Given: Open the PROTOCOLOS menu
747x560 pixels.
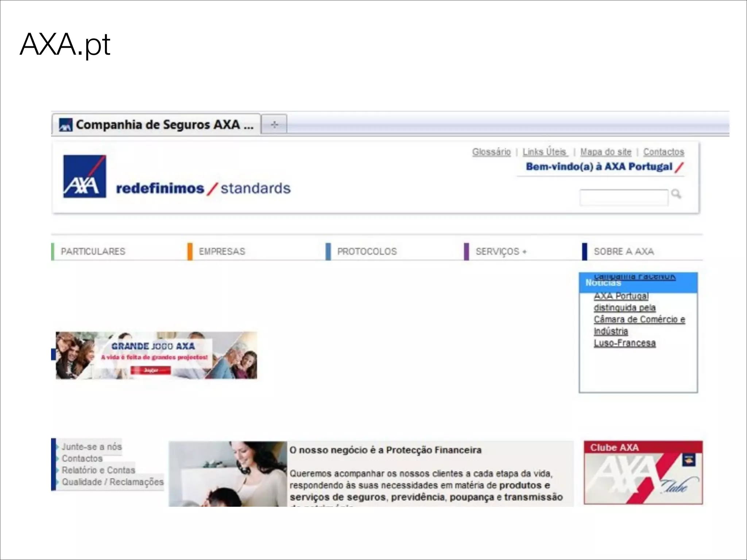Looking at the screenshot, I should [x=367, y=252].
